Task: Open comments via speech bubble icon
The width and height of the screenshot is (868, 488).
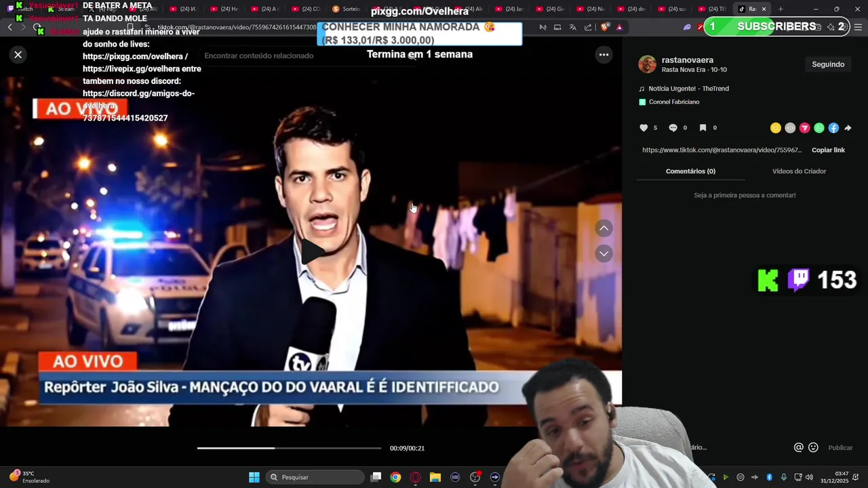Action: tap(673, 127)
